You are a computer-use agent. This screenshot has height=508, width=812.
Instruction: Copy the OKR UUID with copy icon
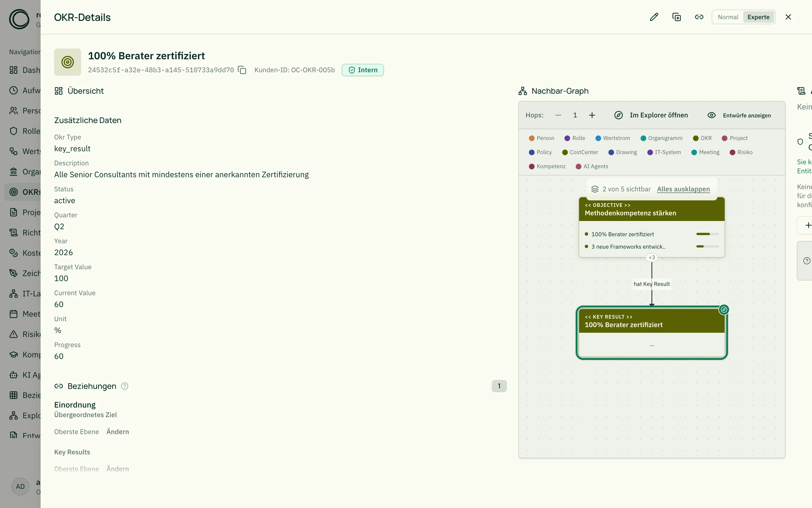pos(242,70)
